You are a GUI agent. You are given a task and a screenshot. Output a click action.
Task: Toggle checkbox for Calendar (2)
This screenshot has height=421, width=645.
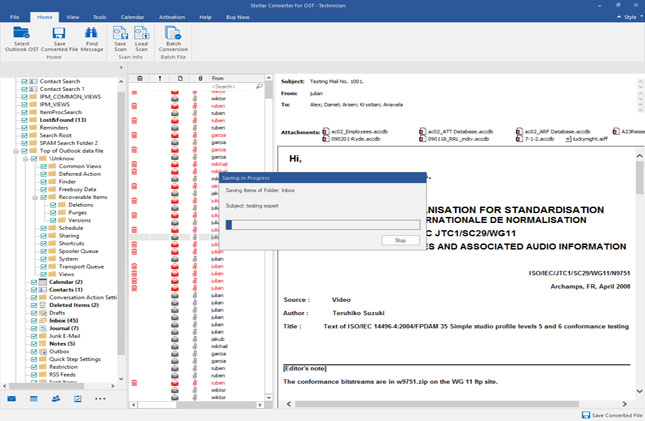coord(34,282)
